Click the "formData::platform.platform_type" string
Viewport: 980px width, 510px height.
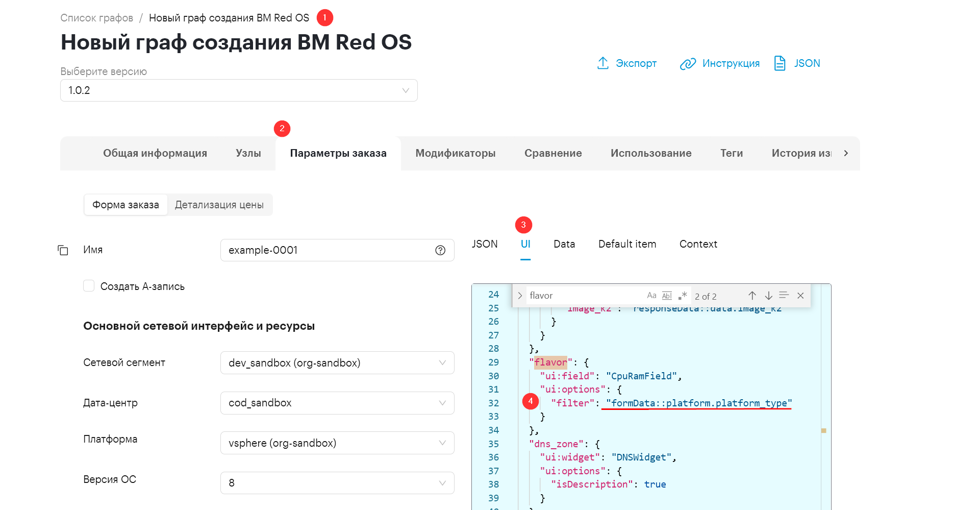[x=699, y=403]
